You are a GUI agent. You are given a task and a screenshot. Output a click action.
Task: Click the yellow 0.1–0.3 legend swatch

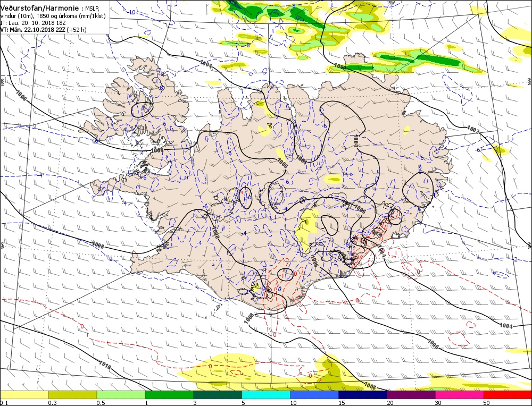pyautogui.click(x=24, y=395)
